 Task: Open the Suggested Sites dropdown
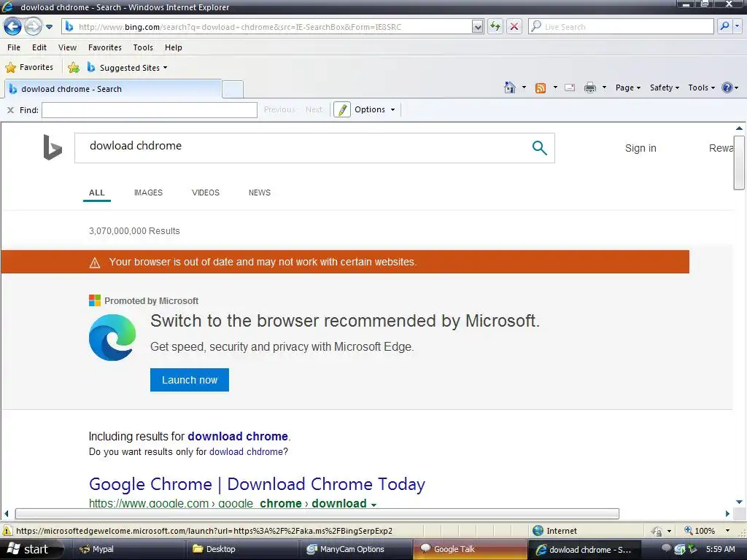[x=127, y=68]
